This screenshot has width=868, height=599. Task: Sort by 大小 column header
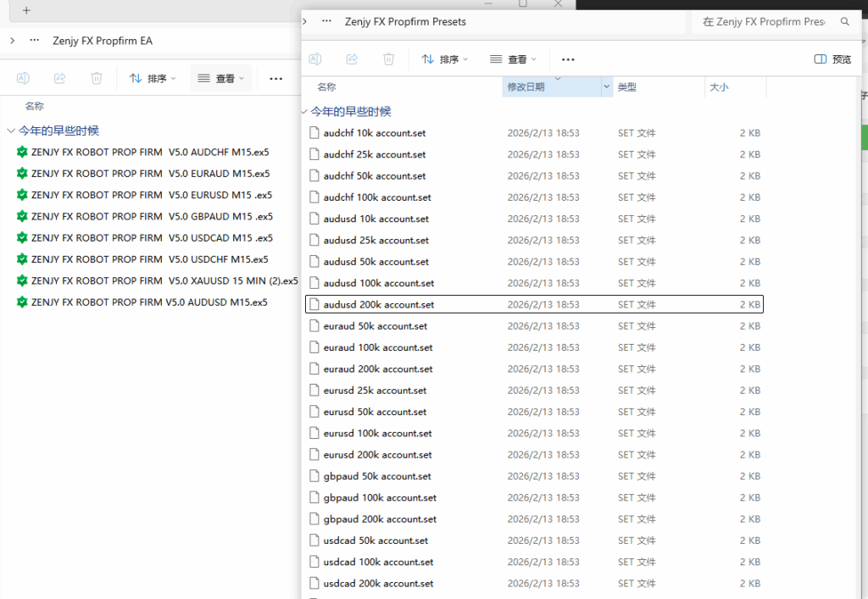(719, 87)
